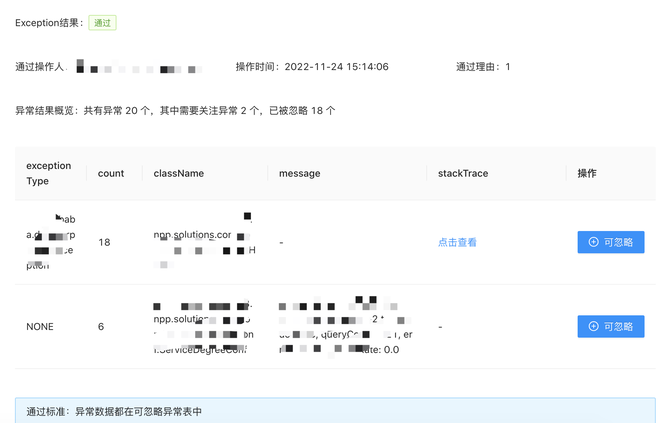Click the message column header
This screenshot has width=670, height=423.
click(x=300, y=173)
